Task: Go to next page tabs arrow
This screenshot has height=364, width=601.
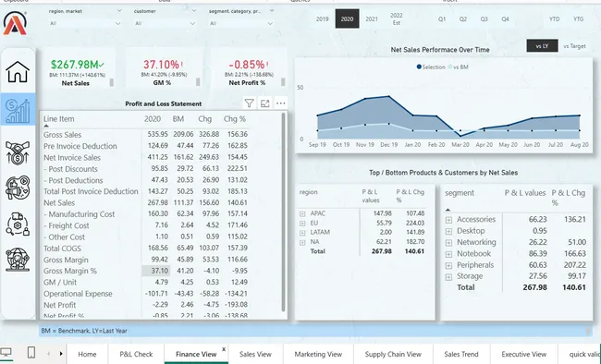Action: click(61, 354)
